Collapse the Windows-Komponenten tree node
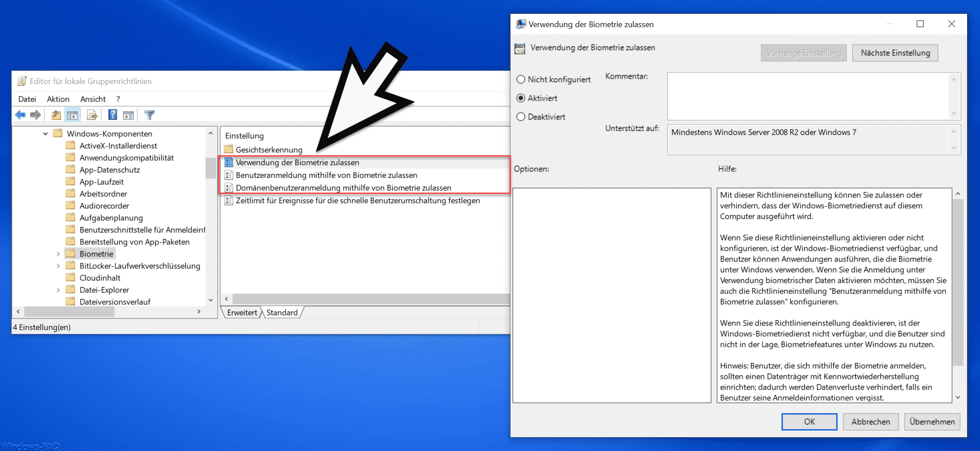Screen dimensions: 980x451 [45, 133]
